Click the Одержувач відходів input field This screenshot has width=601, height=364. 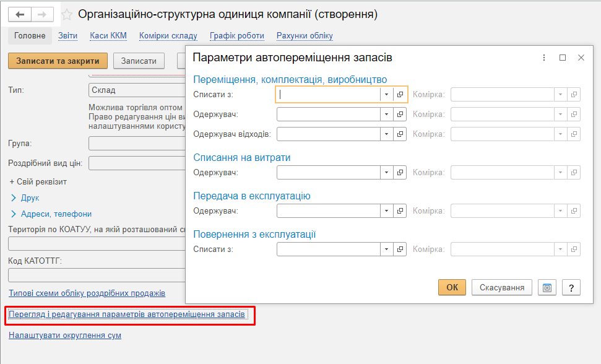pos(329,134)
